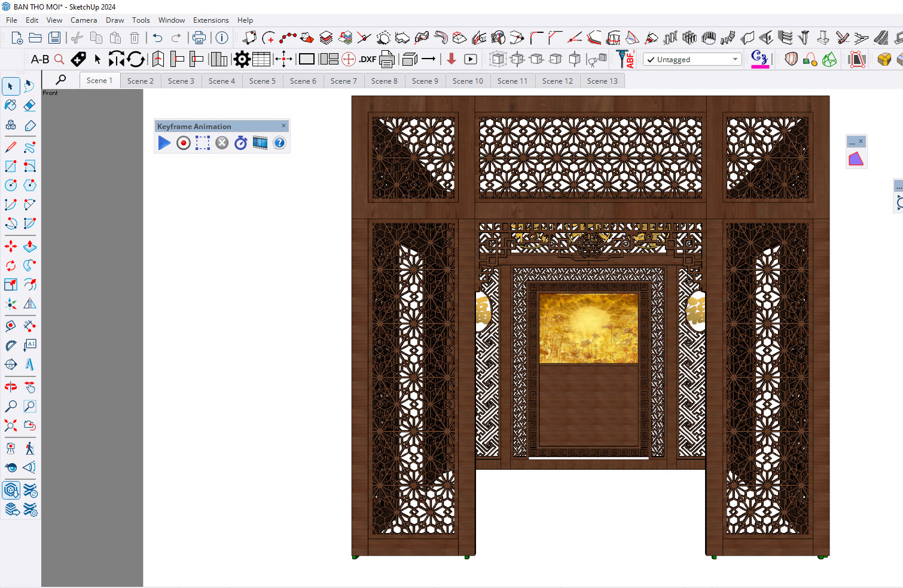Choose the Tape Measure tool
Screen dimensions: 903x588
point(11,345)
